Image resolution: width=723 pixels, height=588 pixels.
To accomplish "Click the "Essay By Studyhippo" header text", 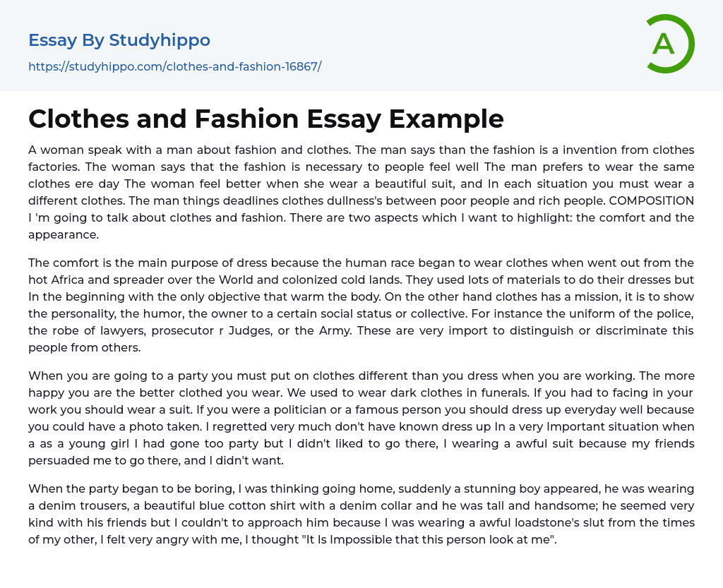I will (x=119, y=40).
